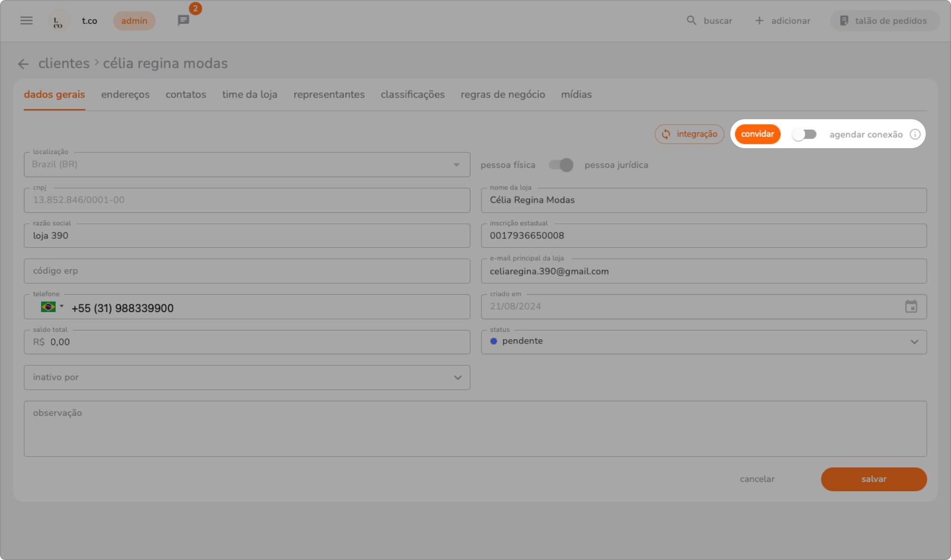Go back with the left arrow

(x=24, y=64)
